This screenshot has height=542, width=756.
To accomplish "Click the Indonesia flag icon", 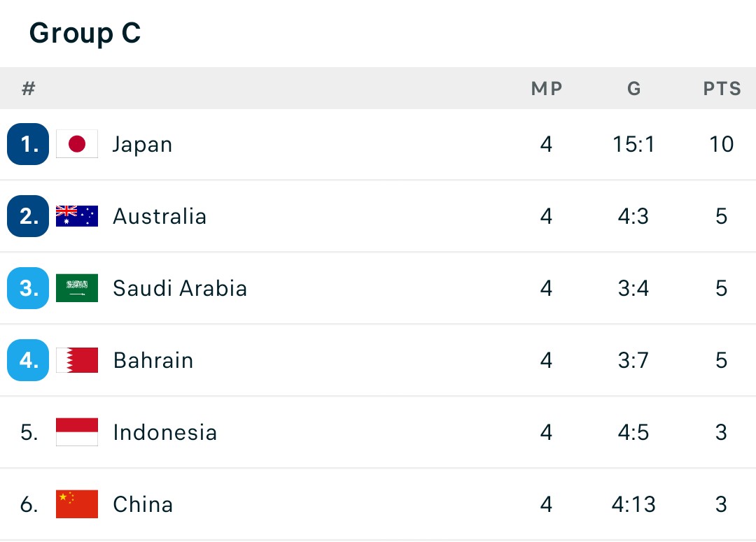I will tap(77, 432).
